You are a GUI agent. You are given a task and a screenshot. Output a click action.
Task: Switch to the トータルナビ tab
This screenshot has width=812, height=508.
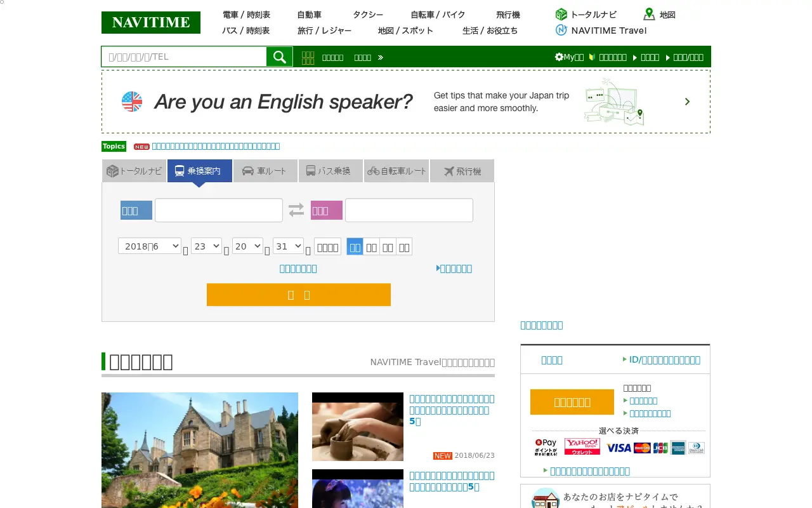click(x=134, y=171)
